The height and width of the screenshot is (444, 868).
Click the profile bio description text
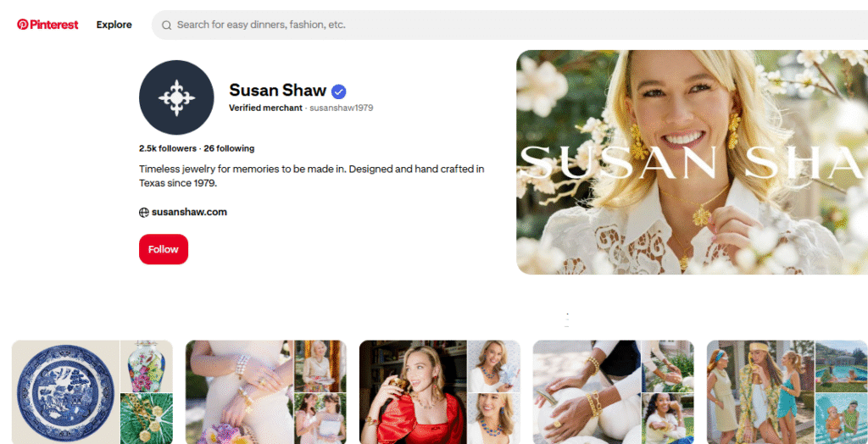[x=312, y=175]
